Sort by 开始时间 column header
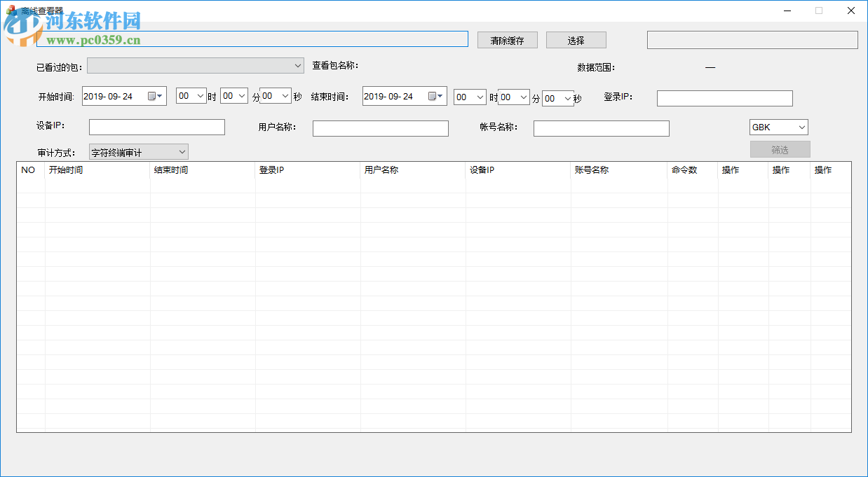The height and width of the screenshot is (477, 868). point(97,170)
